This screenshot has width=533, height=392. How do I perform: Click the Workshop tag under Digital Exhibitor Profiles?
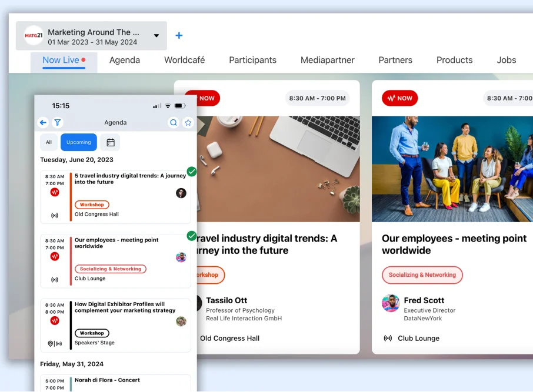tap(92, 333)
